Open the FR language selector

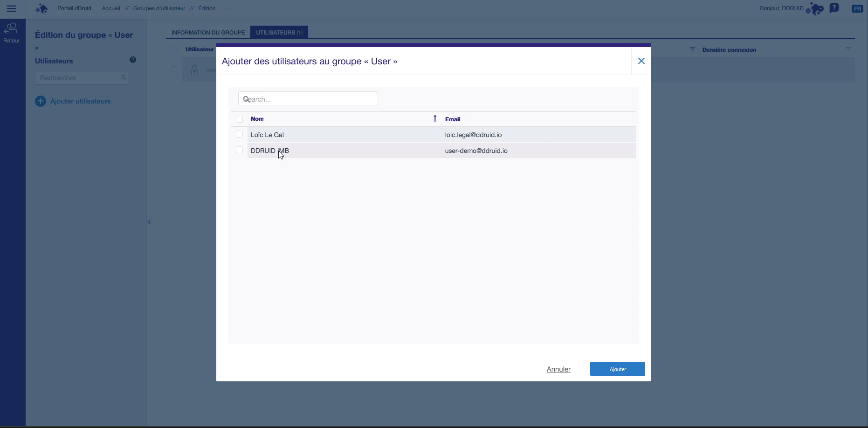[857, 8]
